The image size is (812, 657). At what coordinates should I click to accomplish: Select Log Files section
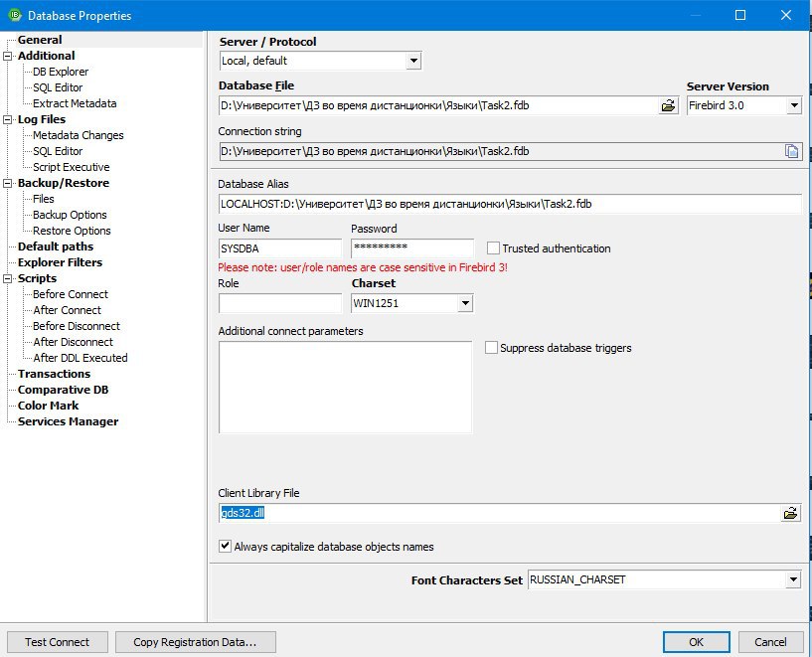(x=42, y=119)
